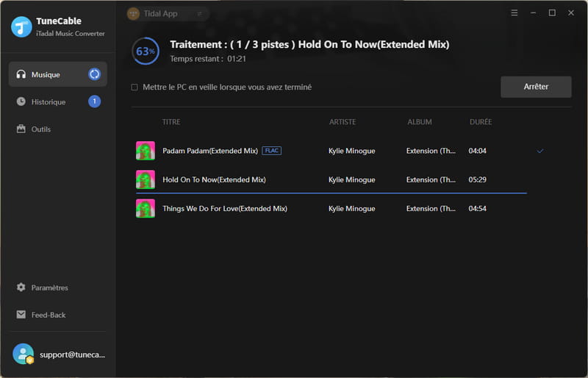Screen dimensions: 588x378
Task: Open the Musique section
Action: coord(58,74)
